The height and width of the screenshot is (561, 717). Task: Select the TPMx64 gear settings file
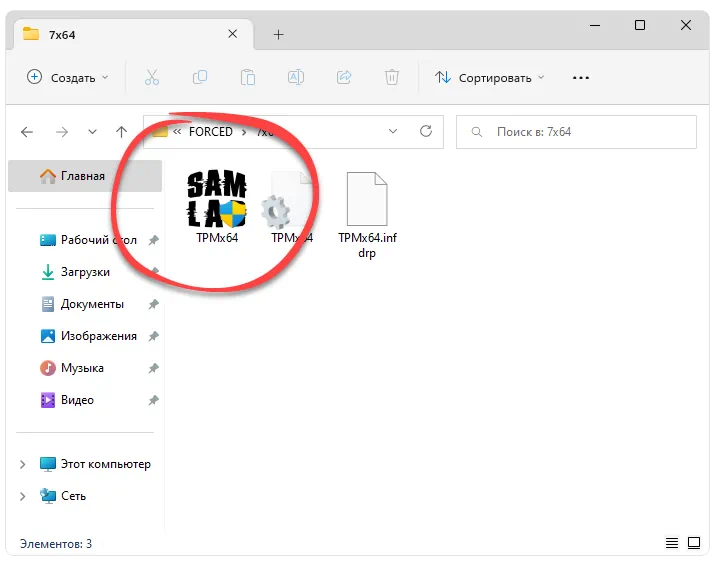pos(291,206)
